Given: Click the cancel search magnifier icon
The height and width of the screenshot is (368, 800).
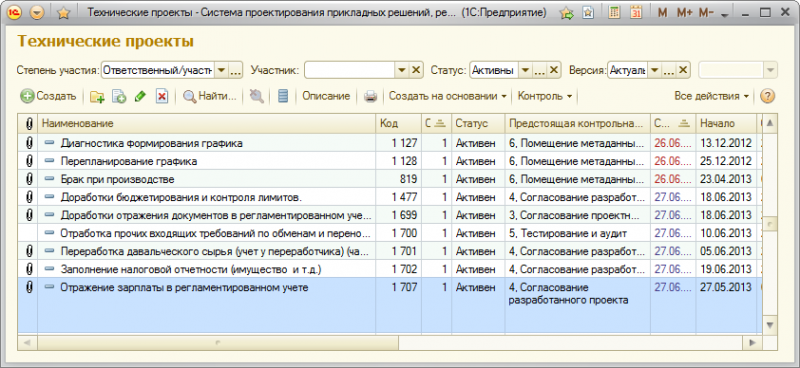Looking at the screenshot, I should click(x=257, y=96).
